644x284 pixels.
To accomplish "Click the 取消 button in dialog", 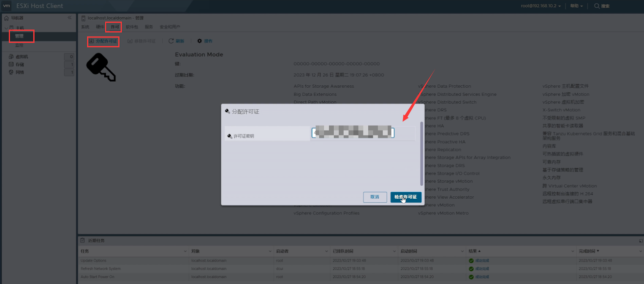I will [375, 197].
